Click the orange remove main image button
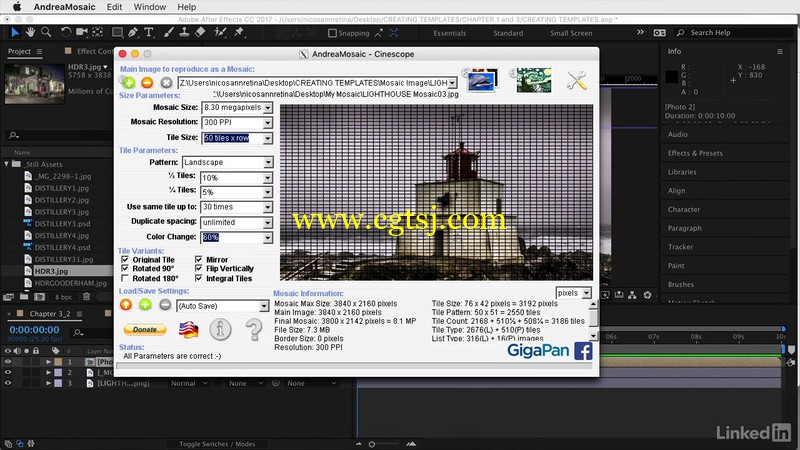Image resolution: width=800 pixels, height=450 pixels. (x=147, y=82)
